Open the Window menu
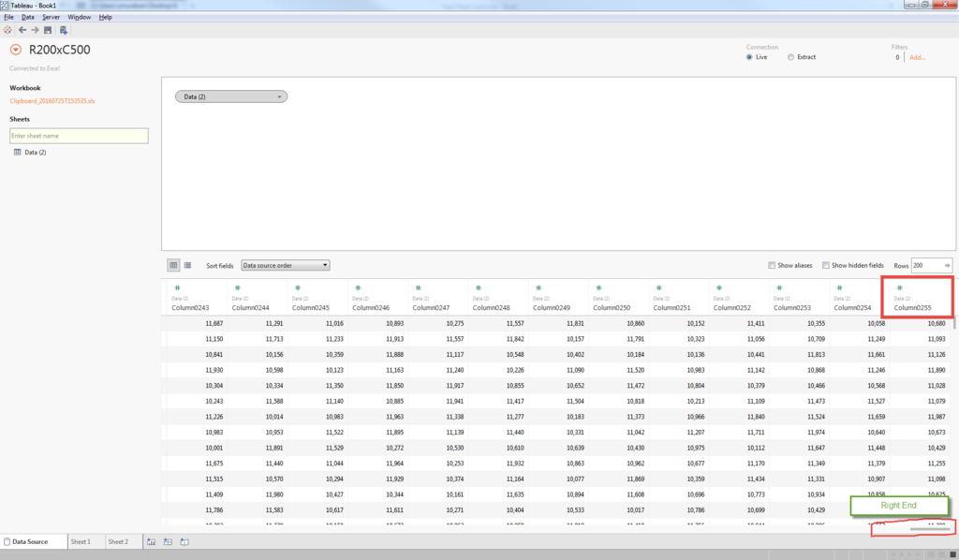 click(79, 17)
